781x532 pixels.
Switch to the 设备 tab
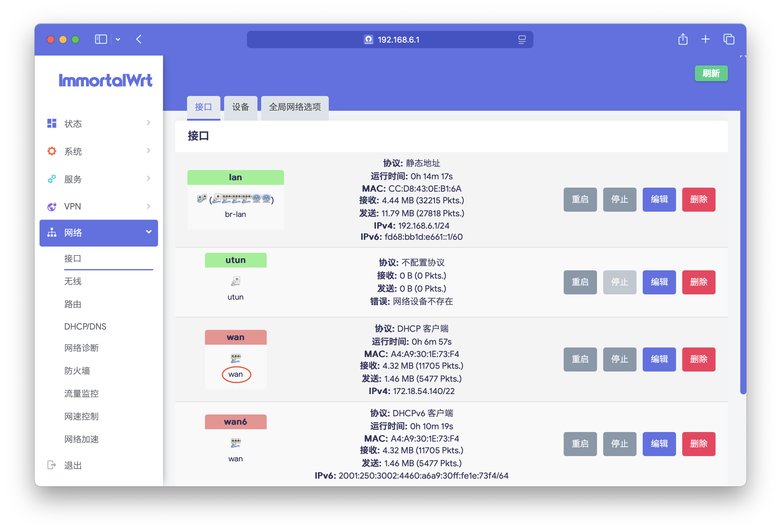click(x=240, y=107)
